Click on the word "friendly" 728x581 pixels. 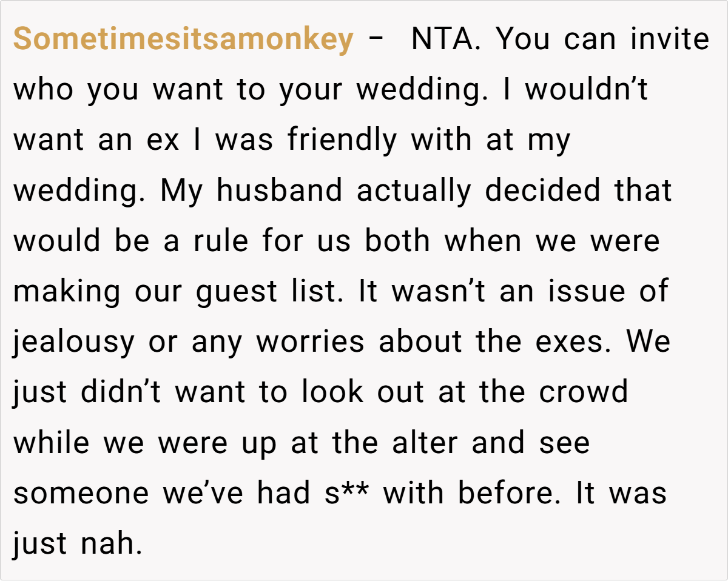pyautogui.click(x=342, y=140)
